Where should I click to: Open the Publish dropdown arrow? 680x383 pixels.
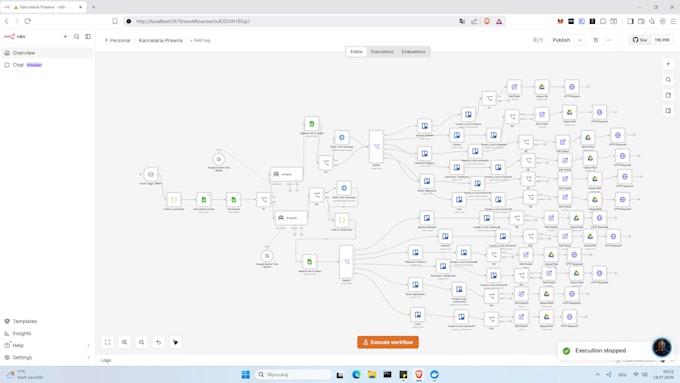tap(580, 40)
